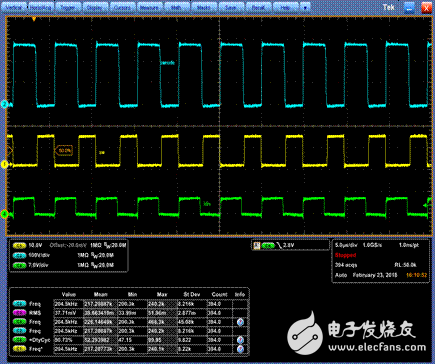Click the green trigger level arrow on right edge

(x=425, y=205)
